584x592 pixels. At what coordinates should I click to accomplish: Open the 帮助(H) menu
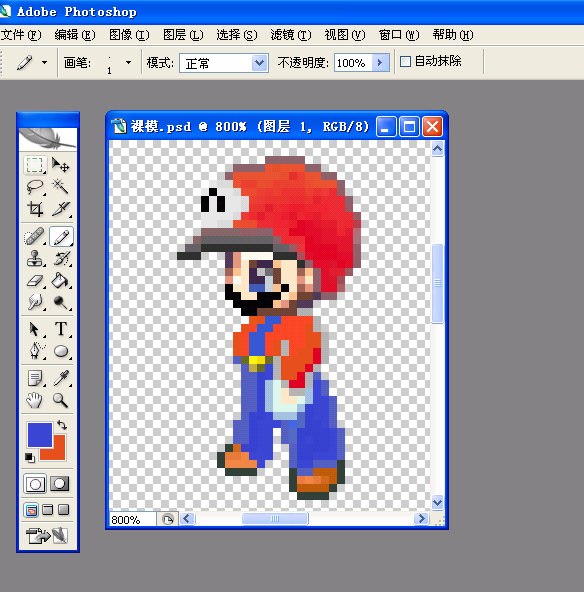pos(453,35)
